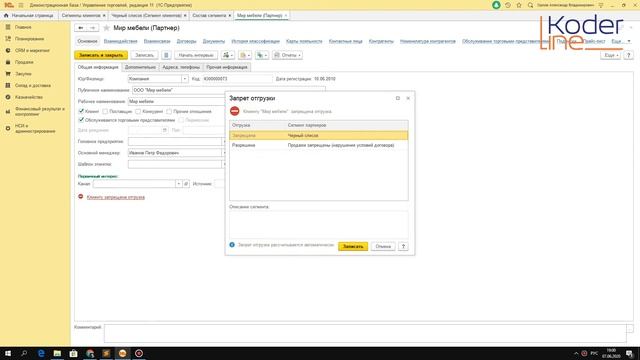640x360 pixels.
Task: Launch Edge browser from taskbar
Action: (x=41, y=353)
